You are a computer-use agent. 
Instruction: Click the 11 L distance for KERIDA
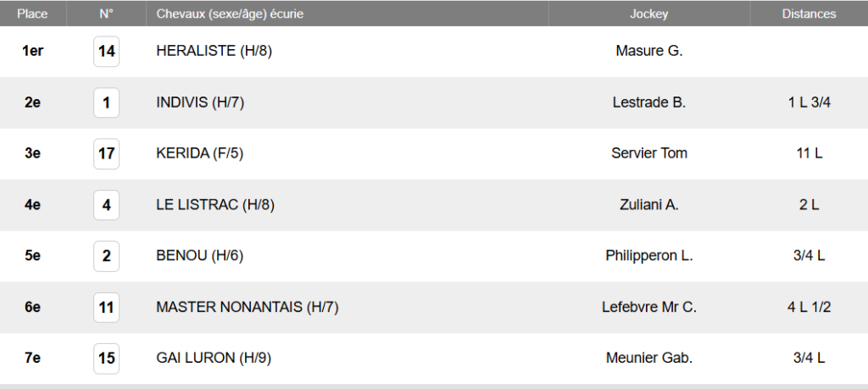[x=809, y=153]
